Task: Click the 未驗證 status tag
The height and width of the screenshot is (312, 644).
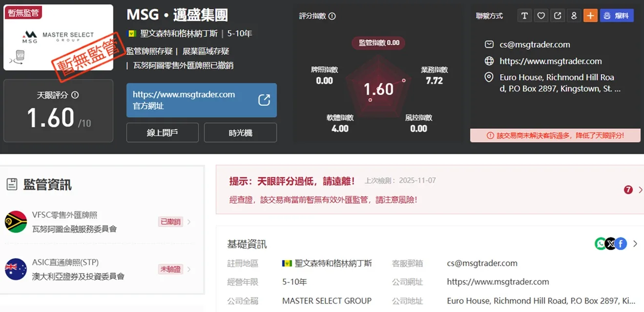Action: 170,269
